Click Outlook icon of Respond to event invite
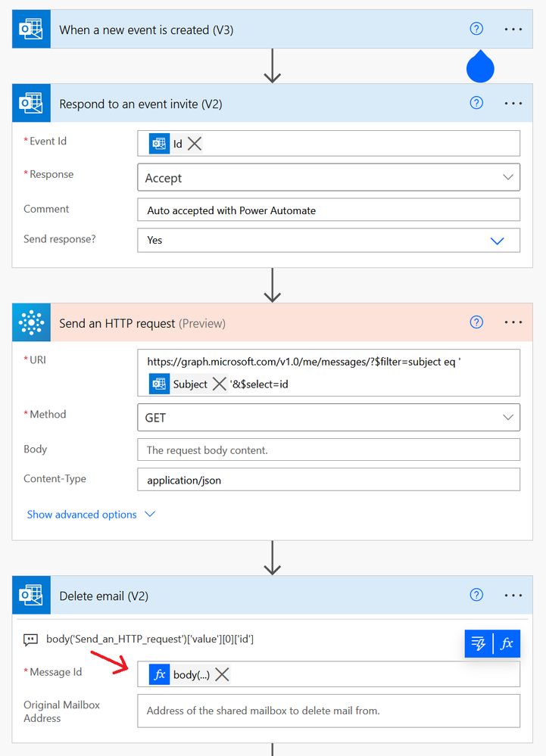 (x=31, y=103)
